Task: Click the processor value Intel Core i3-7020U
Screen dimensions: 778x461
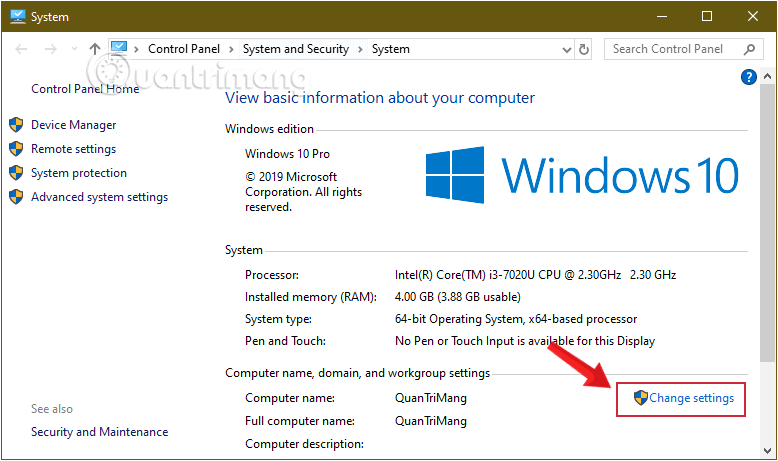Action: [535, 275]
